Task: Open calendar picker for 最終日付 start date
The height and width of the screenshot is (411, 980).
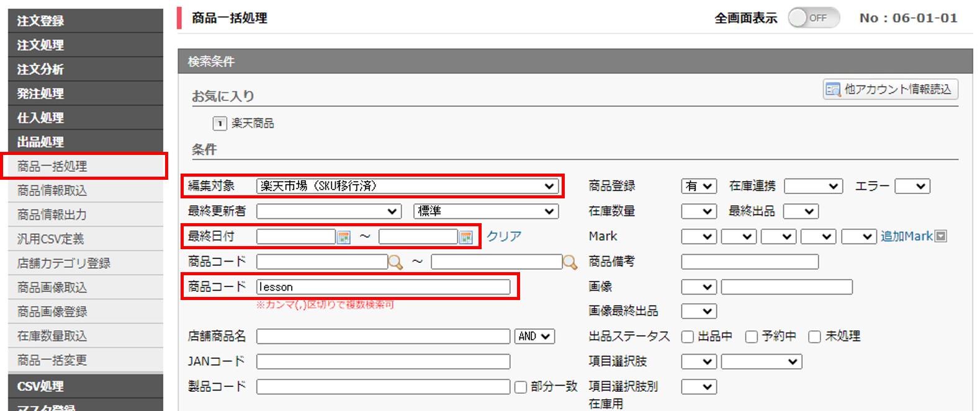Action: click(x=343, y=237)
